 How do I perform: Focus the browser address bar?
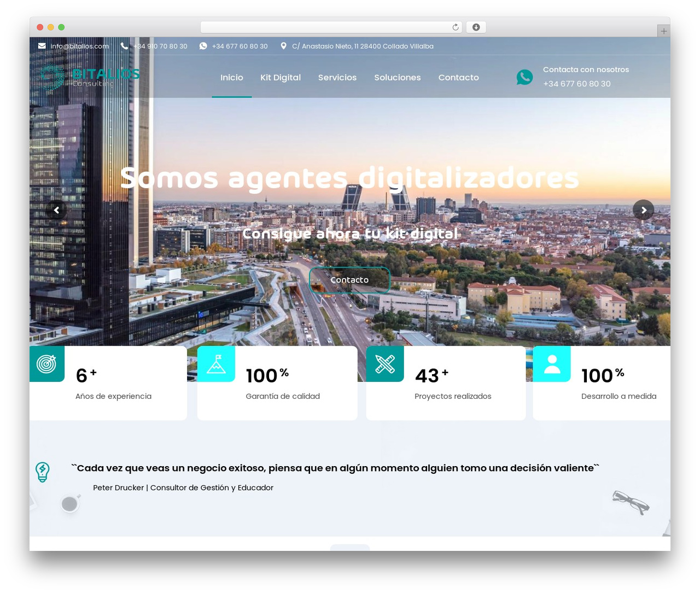331,27
